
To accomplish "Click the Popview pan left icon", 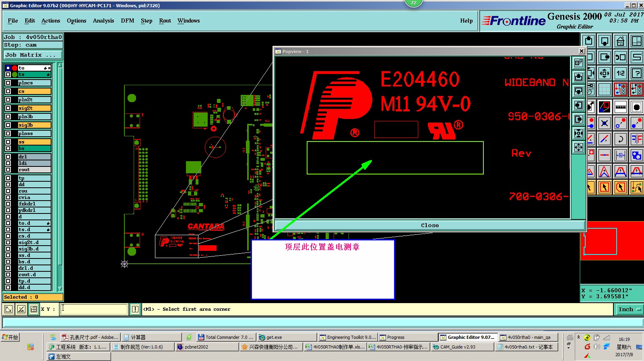I will click(x=578, y=105).
